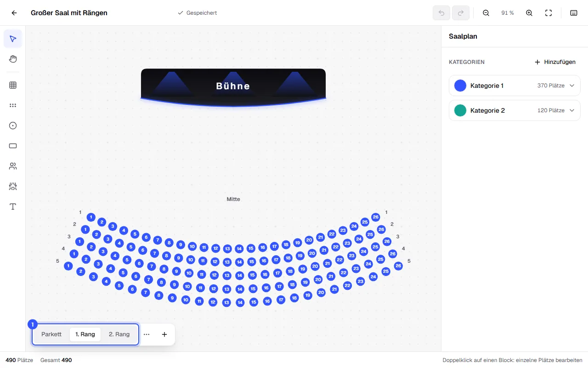Select the text label tool
The height and width of the screenshot is (368, 588).
13,207
